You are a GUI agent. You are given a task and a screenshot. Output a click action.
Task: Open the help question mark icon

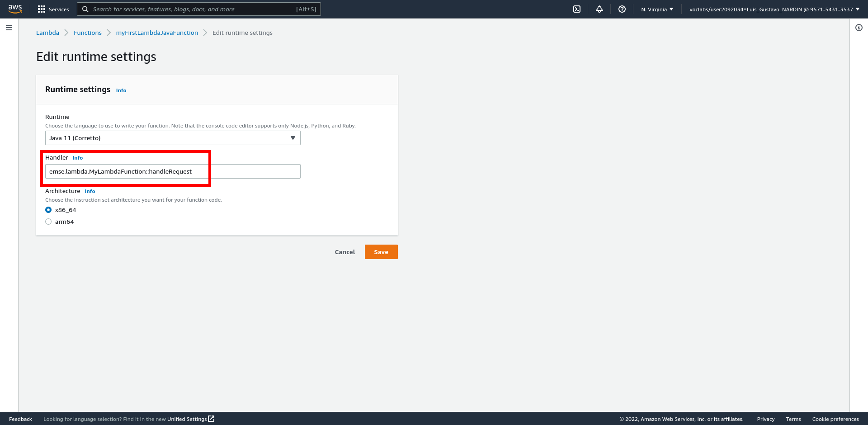click(x=622, y=9)
